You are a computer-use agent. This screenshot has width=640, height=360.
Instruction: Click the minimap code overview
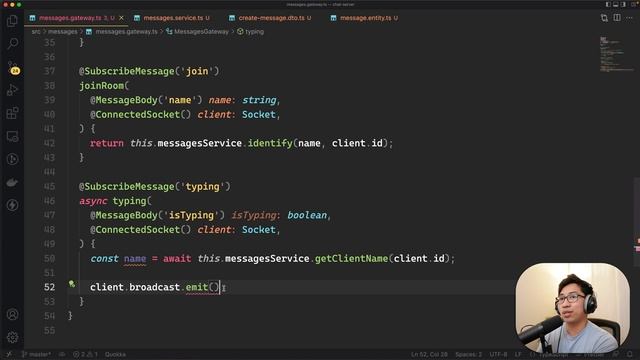tap(616, 54)
